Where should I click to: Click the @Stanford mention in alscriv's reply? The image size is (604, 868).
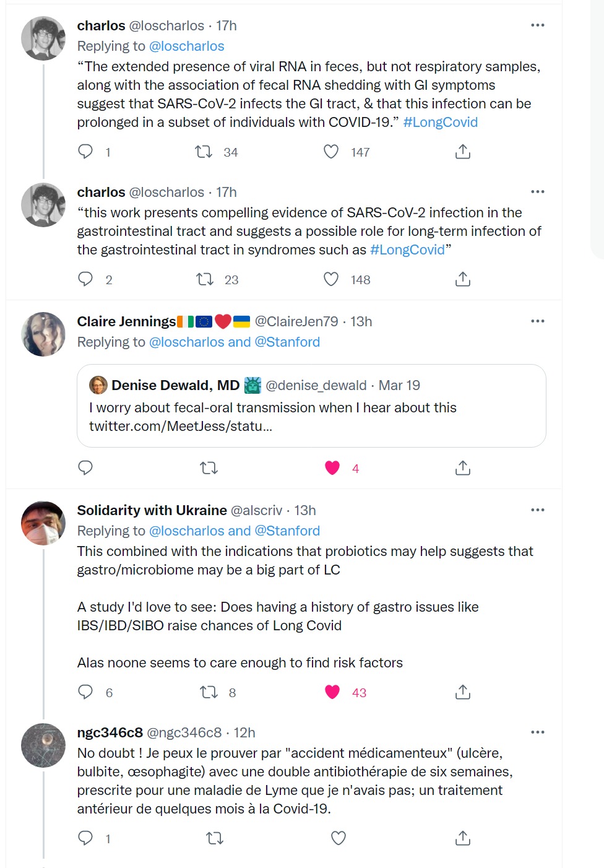287,531
